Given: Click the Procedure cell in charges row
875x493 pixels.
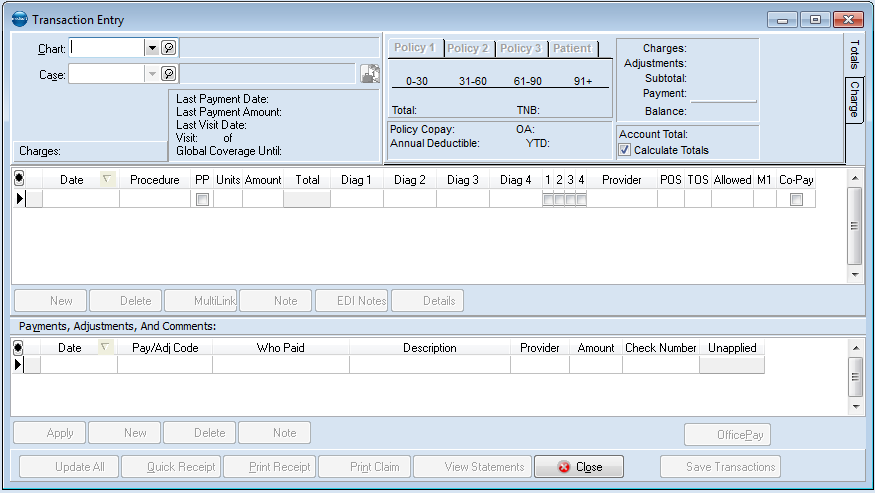Looking at the screenshot, I should [155, 199].
